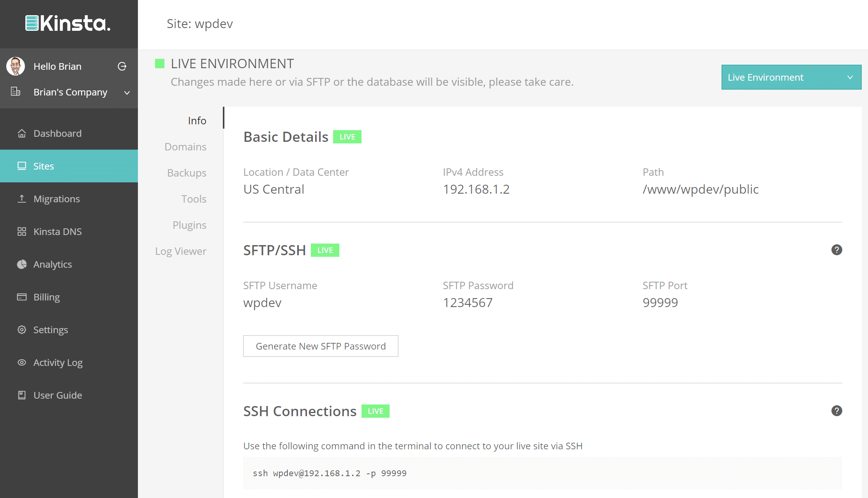Viewport: 868px width, 498px height.
Task: Open the SFTP/SSH help question mark
Action: click(836, 250)
